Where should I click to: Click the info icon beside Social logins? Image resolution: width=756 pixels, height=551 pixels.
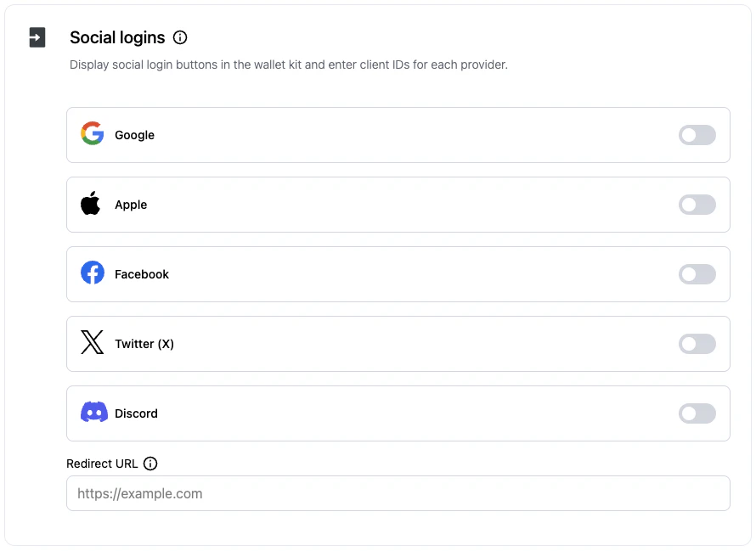[x=179, y=37]
